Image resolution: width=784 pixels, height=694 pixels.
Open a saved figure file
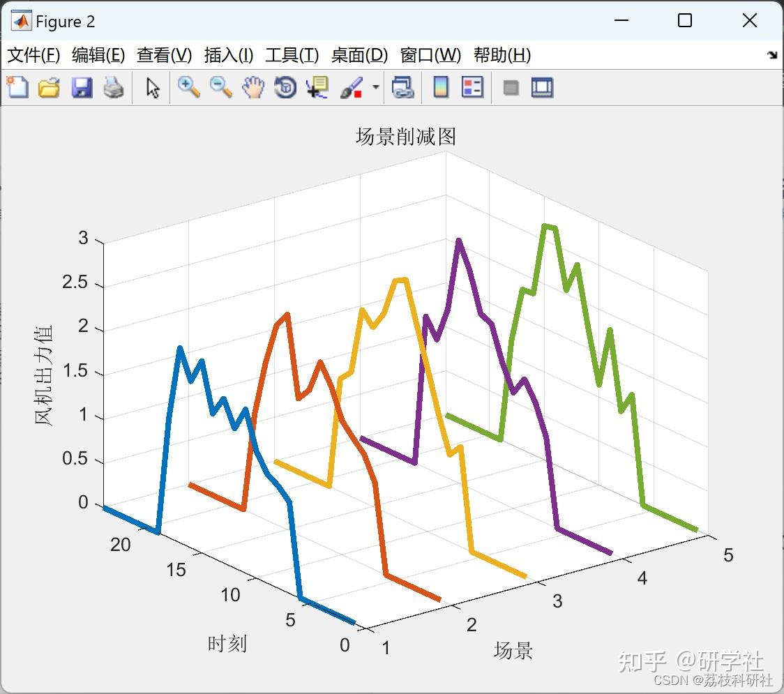[48, 87]
